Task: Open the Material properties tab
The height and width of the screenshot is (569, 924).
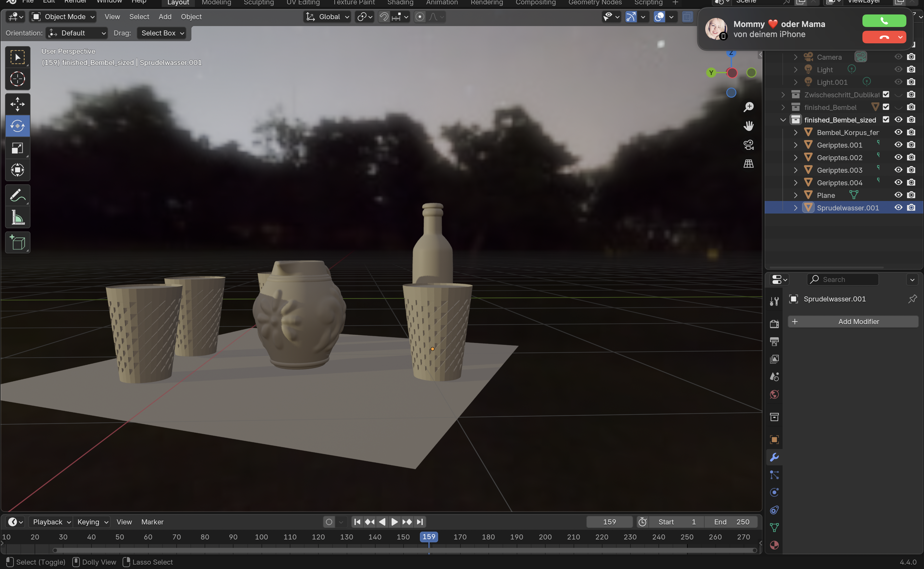Action: pos(774,545)
